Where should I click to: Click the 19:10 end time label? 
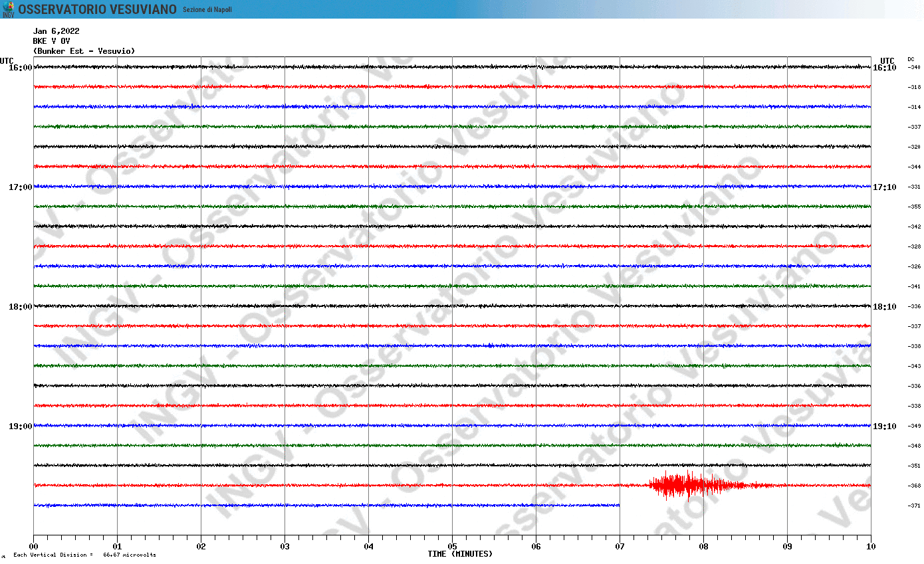884,426
